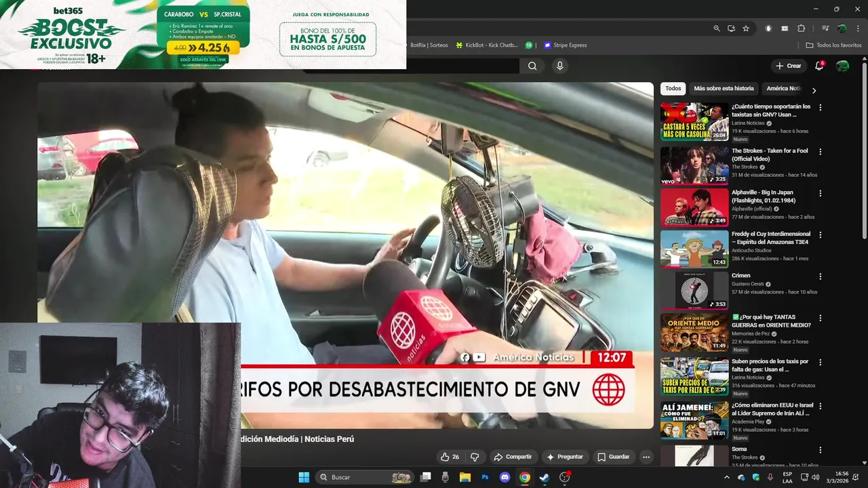868x488 pixels.
Task: Bookmark this page with the star icon
Action: pos(746,28)
